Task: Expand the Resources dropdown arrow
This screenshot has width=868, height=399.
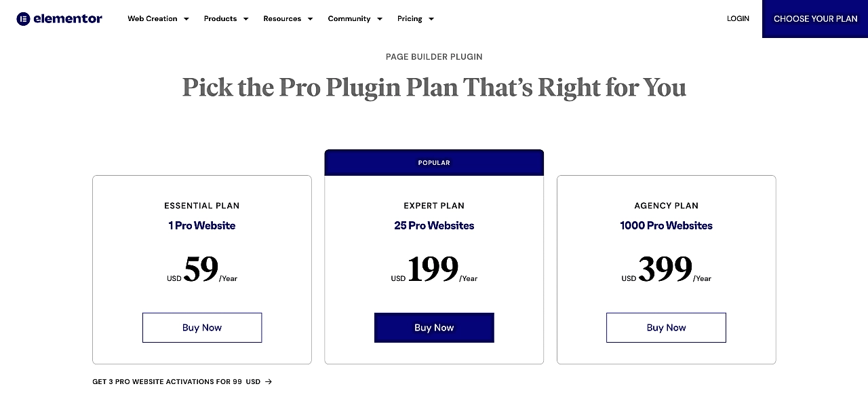Action: point(310,19)
